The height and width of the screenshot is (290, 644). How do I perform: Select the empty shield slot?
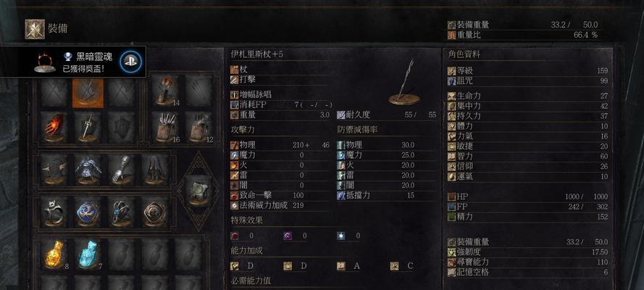pos(122,128)
